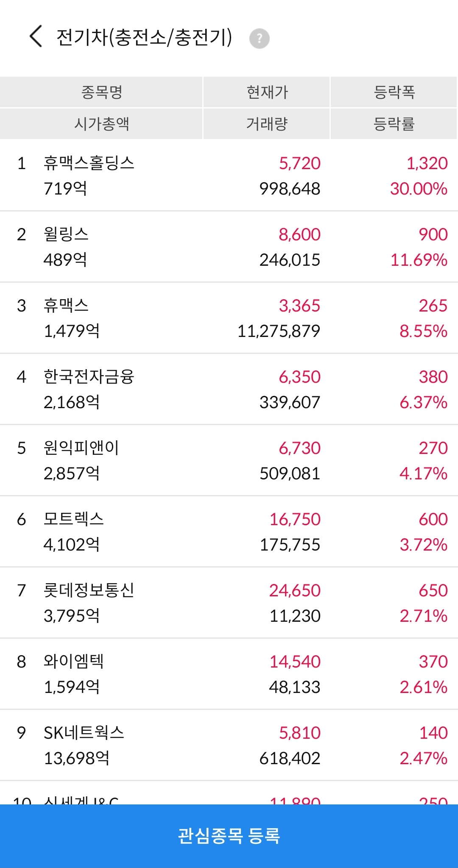Screen dimensions: 458x868
Task: Tap the 전기차(충전소/충전기) page title
Action: [x=144, y=37]
